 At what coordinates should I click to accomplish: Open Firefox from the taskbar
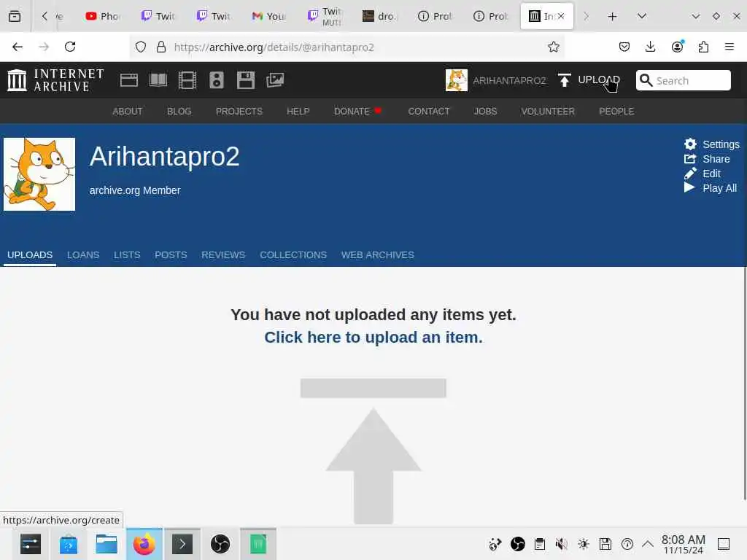point(144,544)
